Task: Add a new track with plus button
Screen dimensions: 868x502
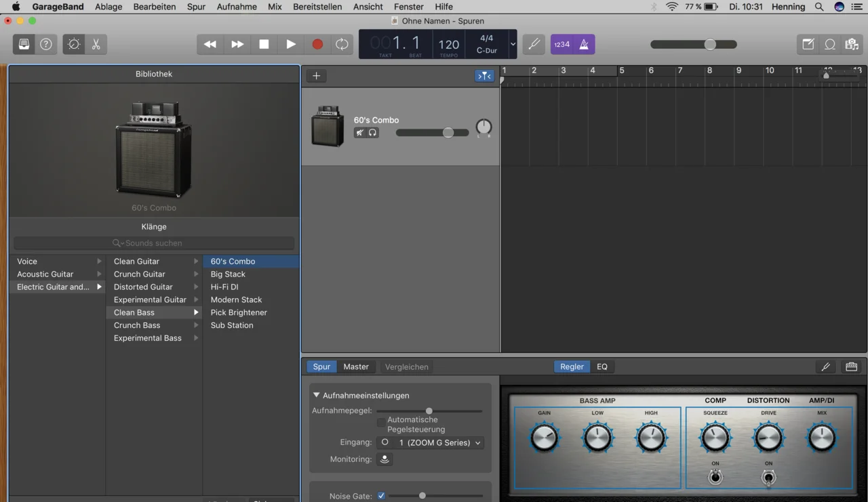Action: point(316,76)
